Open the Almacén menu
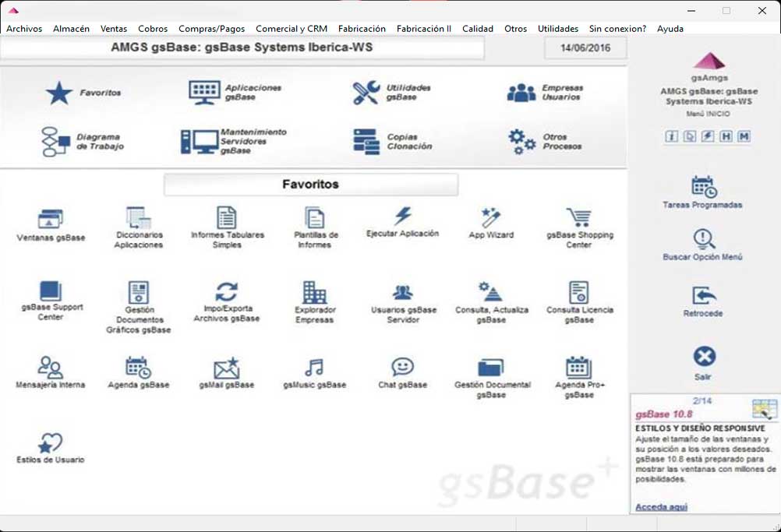 (71, 29)
